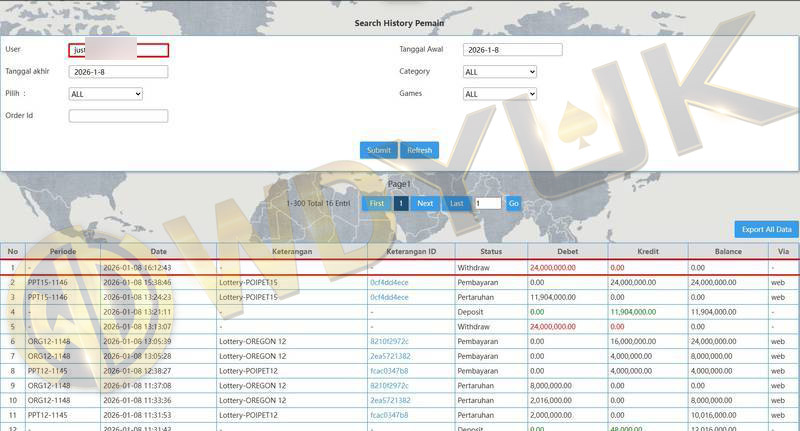Export all data from the table
This screenshot has height=431, width=800.
pos(766,229)
